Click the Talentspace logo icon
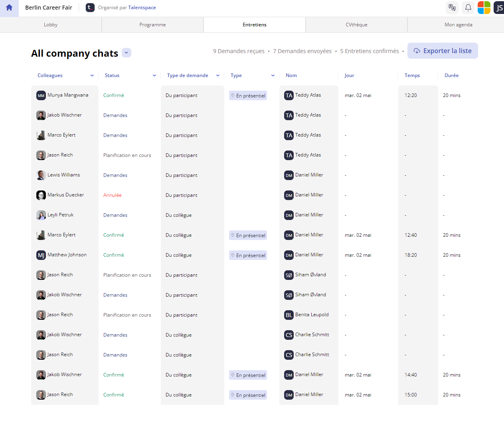The width and height of the screenshot is (504, 444). tap(90, 8)
